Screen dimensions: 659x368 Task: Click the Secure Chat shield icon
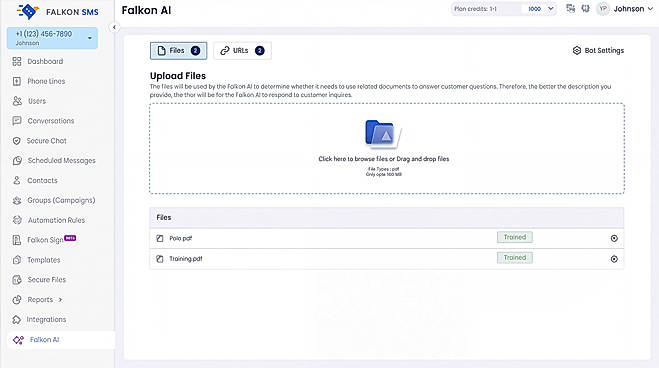17,141
